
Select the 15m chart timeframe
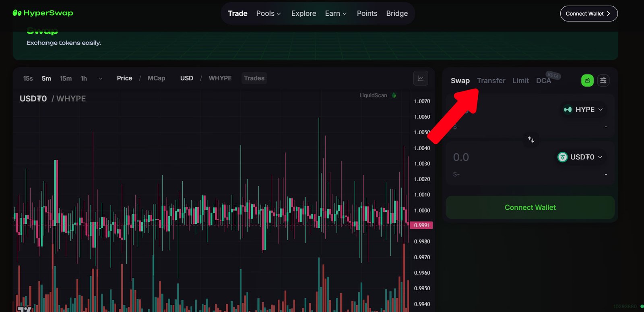66,79
